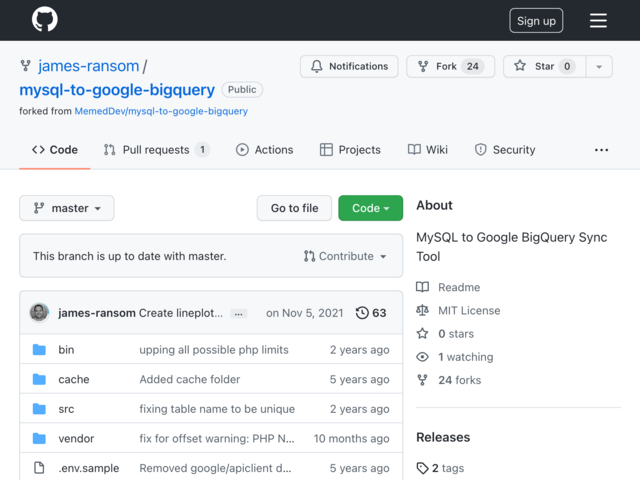
Task: Open the Pull requests tab
Action: 156,150
